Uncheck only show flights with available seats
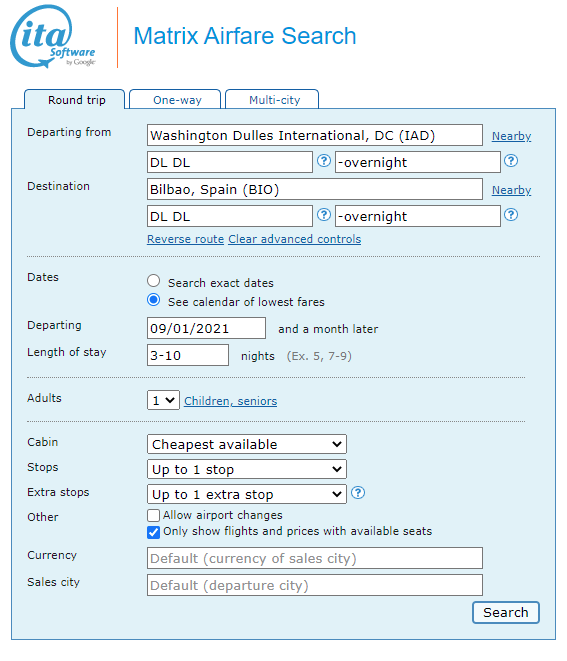 click(153, 532)
